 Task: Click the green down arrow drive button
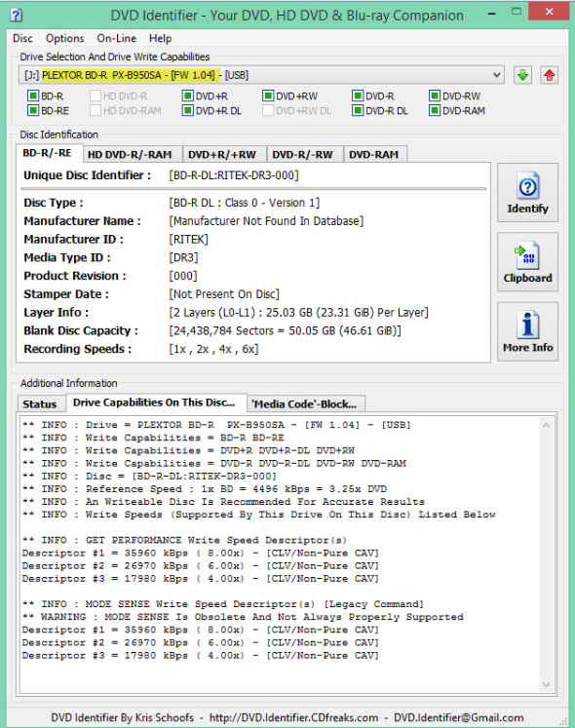[523, 75]
